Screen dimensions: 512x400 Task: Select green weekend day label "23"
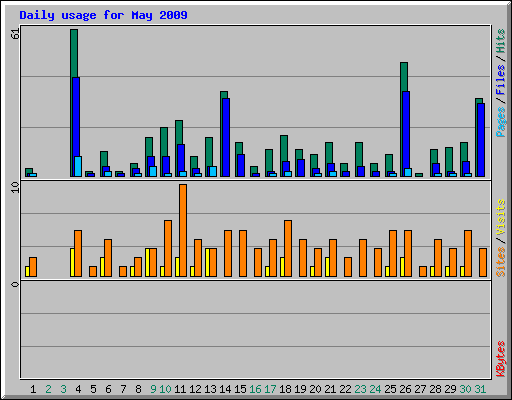coord(360,389)
